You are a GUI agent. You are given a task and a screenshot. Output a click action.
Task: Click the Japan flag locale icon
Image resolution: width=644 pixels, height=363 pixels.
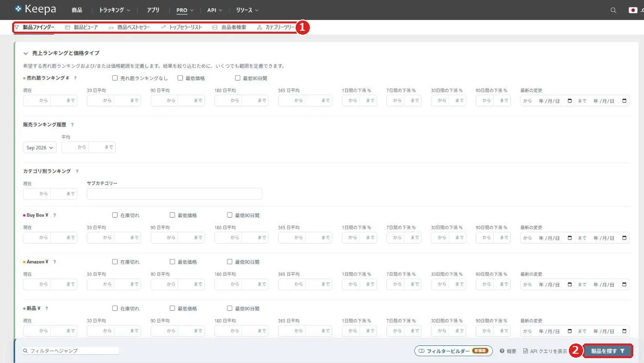point(633,10)
